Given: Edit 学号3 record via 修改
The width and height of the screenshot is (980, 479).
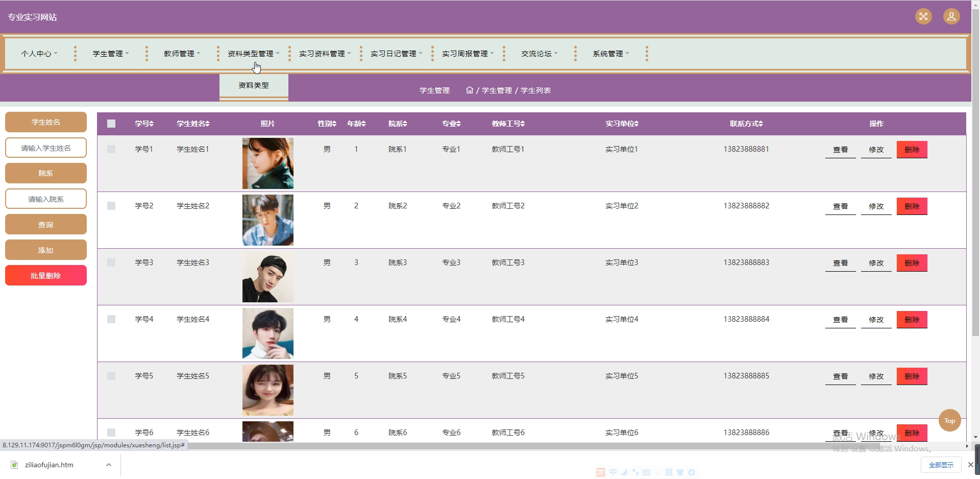Looking at the screenshot, I should [x=876, y=263].
